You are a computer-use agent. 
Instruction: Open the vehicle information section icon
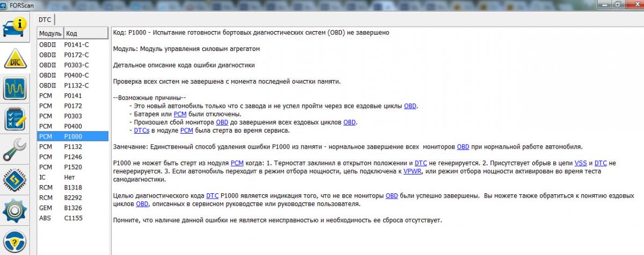14,28
